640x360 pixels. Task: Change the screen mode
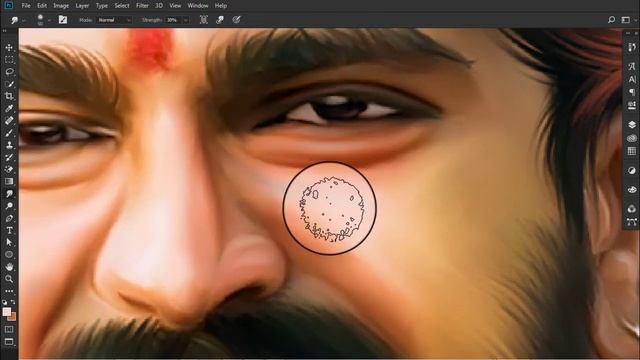[9, 341]
